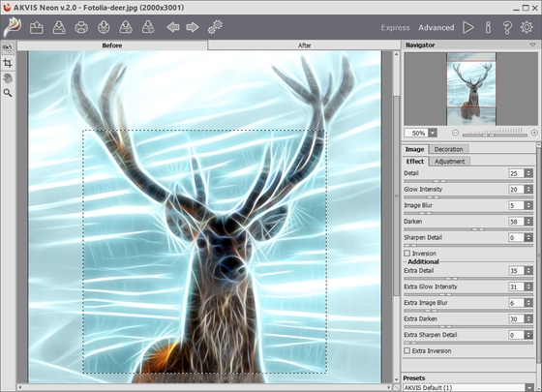Viewport: 542px width, 392px height.
Task: Open batch processing gears
Action: click(215, 27)
